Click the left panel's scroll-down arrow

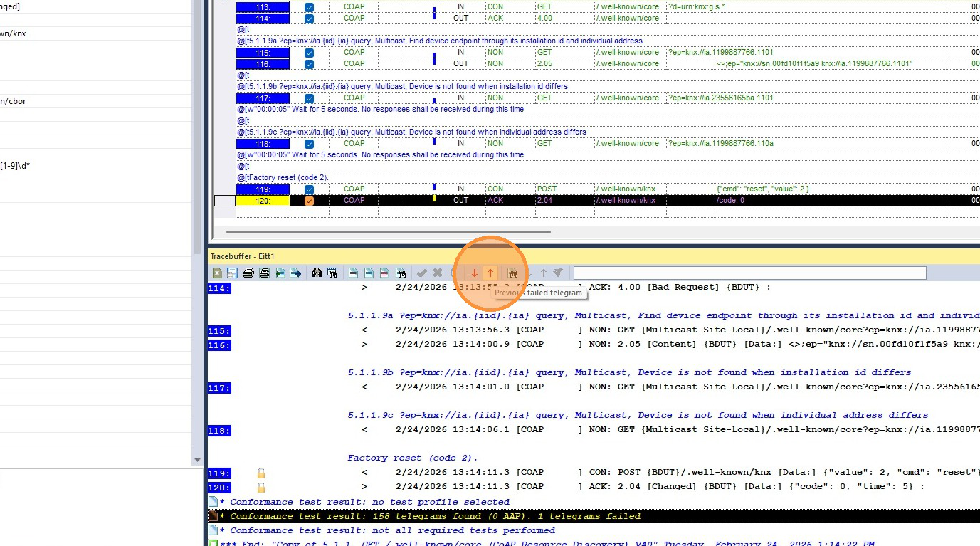click(197, 461)
